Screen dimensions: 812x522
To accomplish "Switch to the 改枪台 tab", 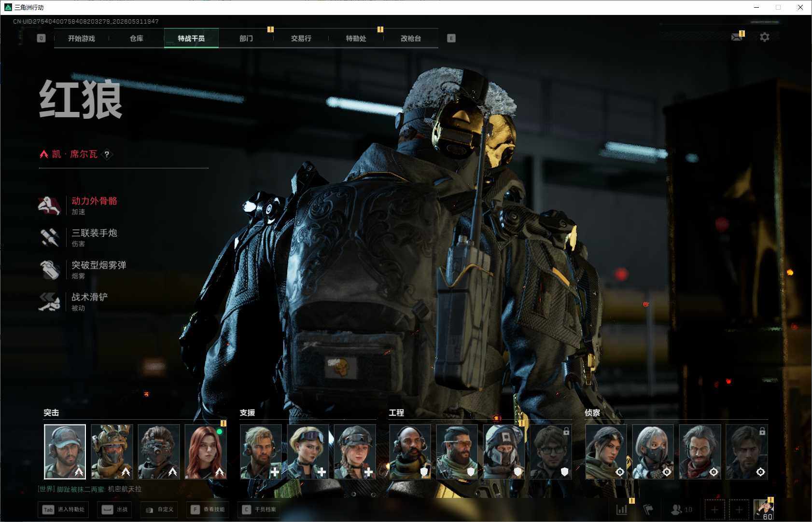I will (x=411, y=38).
